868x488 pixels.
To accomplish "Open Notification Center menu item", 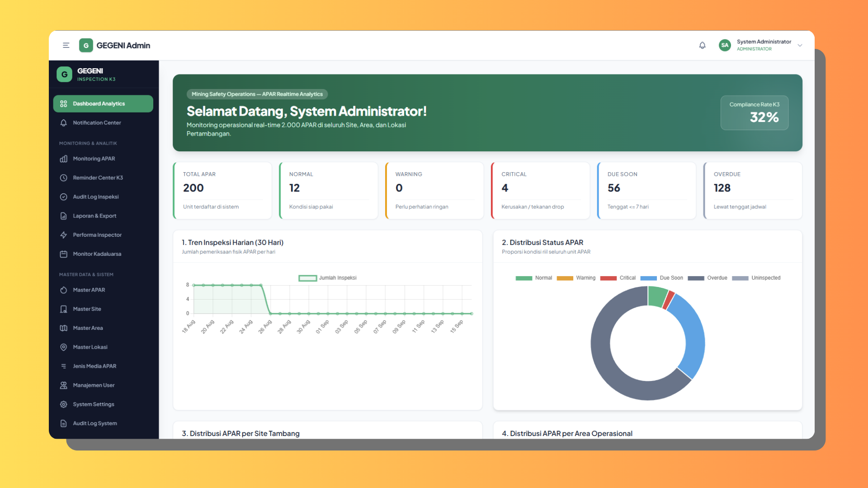I will click(x=103, y=123).
